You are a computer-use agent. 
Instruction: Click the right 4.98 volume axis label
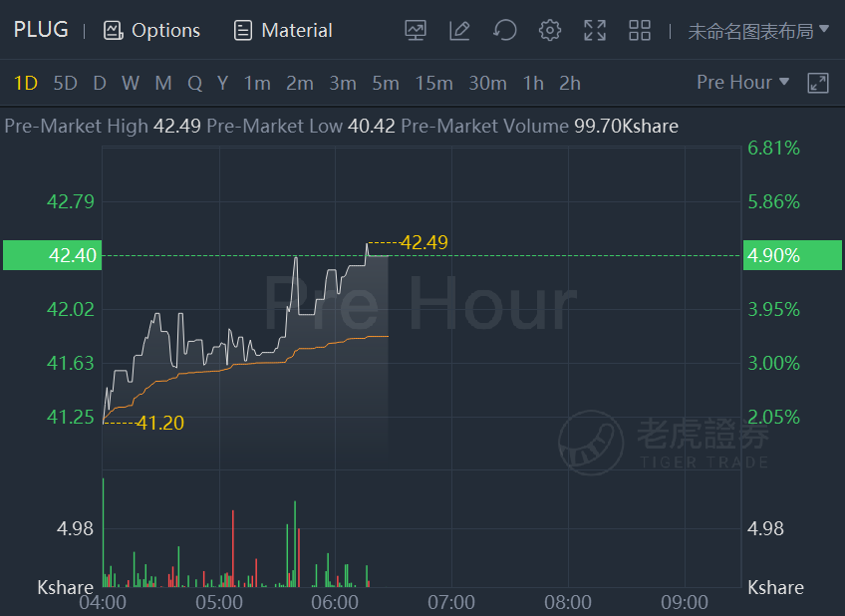pos(765,528)
